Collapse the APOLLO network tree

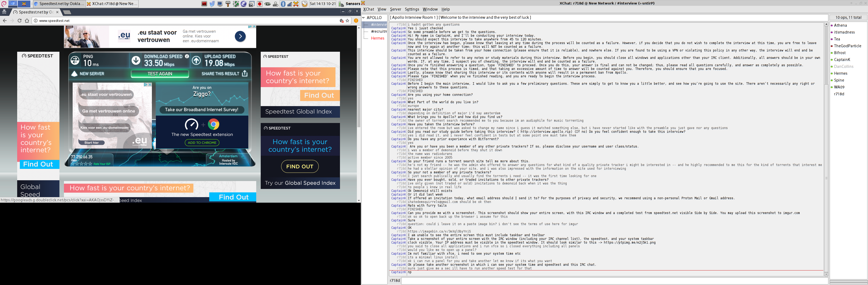tap(363, 17)
